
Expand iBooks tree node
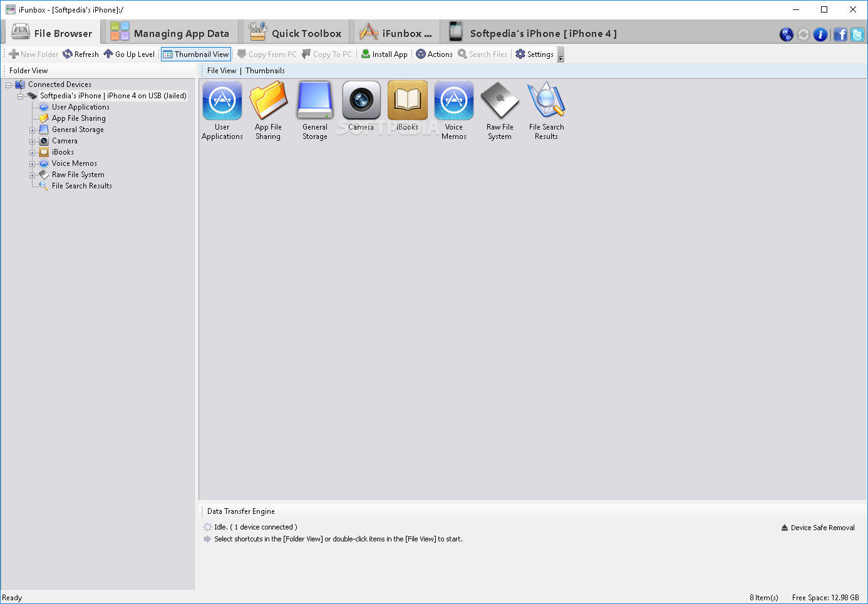pyautogui.click(x=32, y=153)
